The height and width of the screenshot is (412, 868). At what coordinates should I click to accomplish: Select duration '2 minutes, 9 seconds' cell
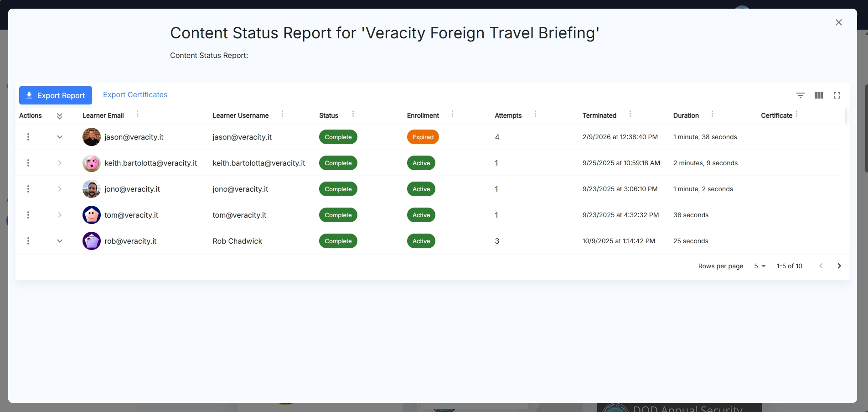705,163
